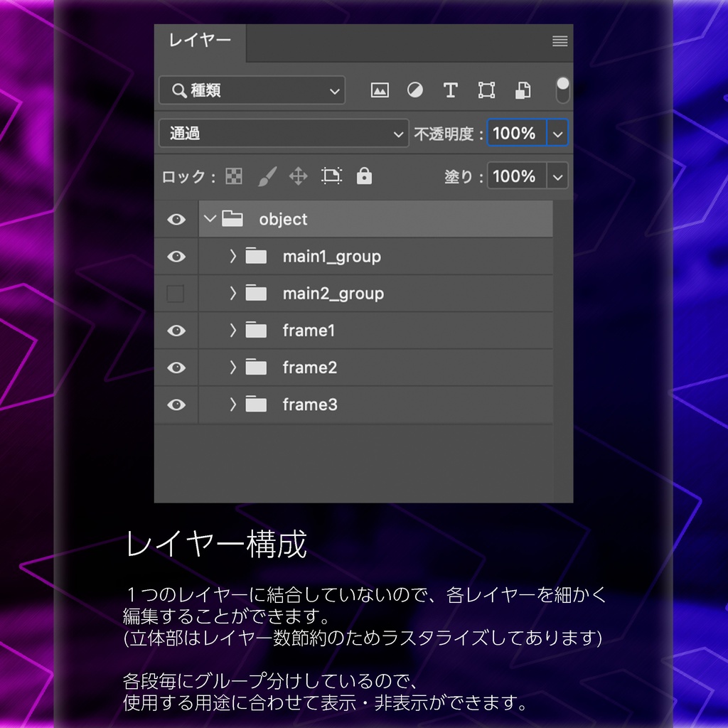The width and height of the screenshot is (728, 728).
Task: Lock transparent pixels checkerboard icon
Action: pos(233,176)
